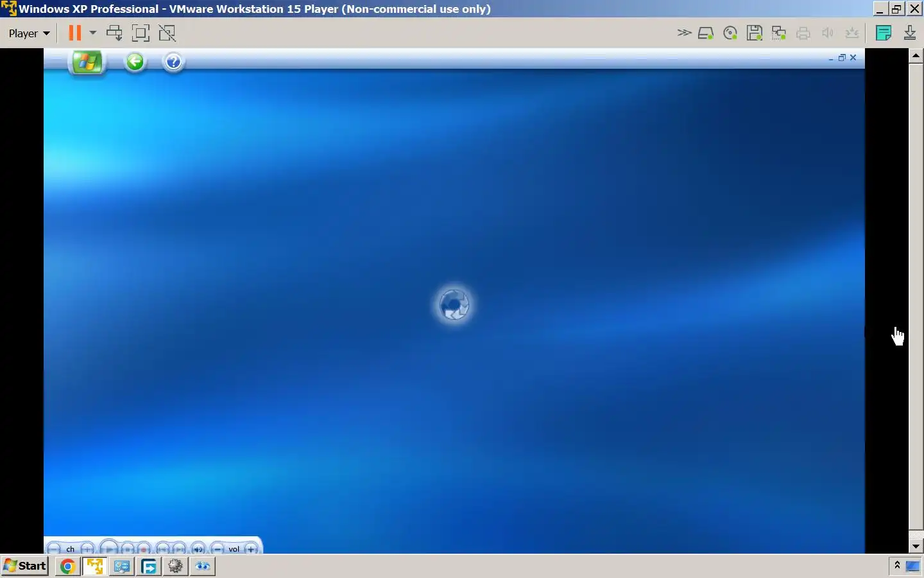Click the sound card device icon
The image size is (924, 578).
coord(828,33)
